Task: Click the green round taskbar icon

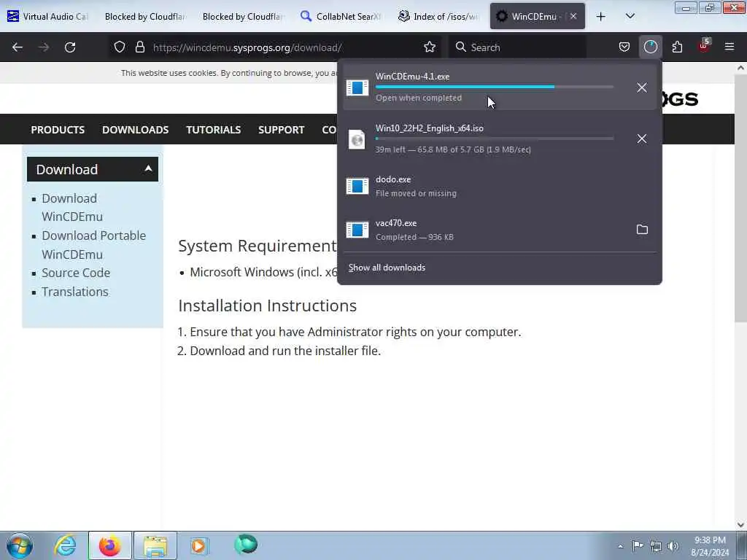Action: click(x=246, y=544)
